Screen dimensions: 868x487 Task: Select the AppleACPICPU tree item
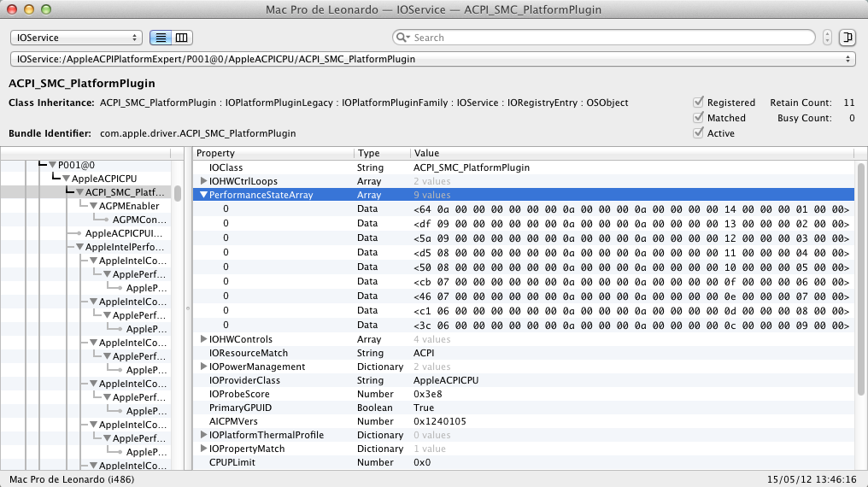104,179
